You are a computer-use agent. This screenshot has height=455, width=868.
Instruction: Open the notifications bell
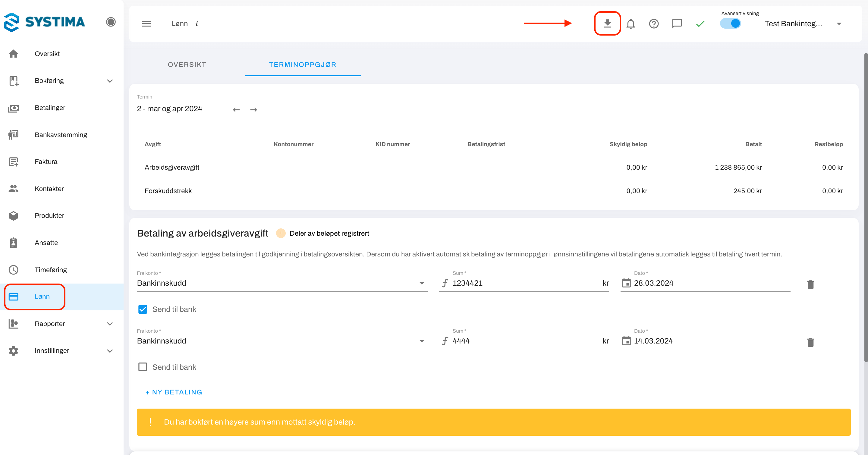coord(631,24)
